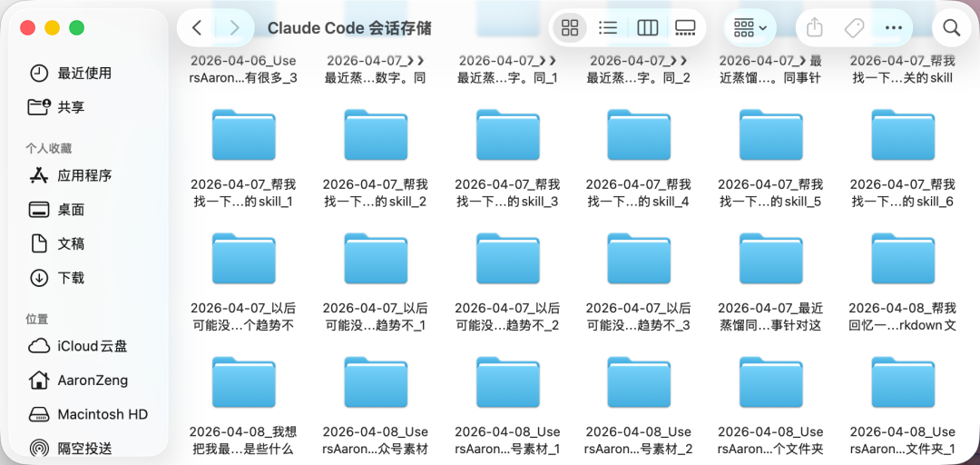Image resolution: width=980 pixels, height=465 pixels.
Task: Switch to list view
Action: [608, 28]
